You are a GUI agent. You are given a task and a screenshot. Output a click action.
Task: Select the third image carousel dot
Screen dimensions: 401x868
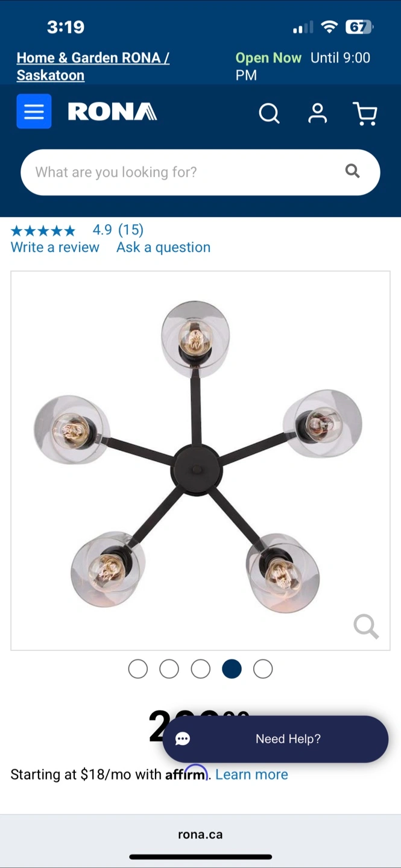201,669
